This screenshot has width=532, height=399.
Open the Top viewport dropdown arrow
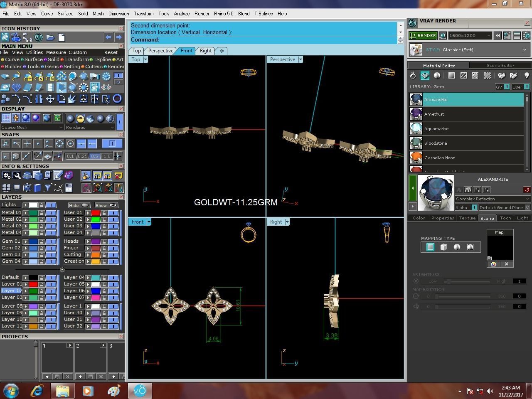[145, 59]
